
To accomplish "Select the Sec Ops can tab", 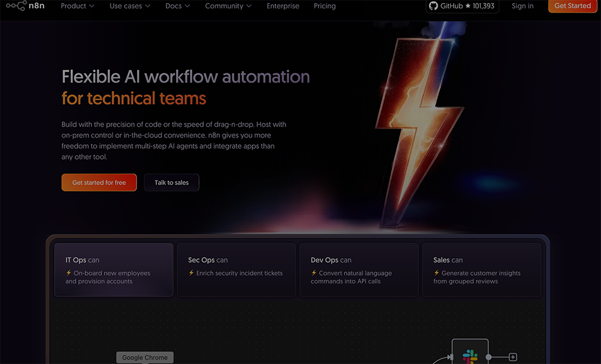I will [x=236, y=270].
